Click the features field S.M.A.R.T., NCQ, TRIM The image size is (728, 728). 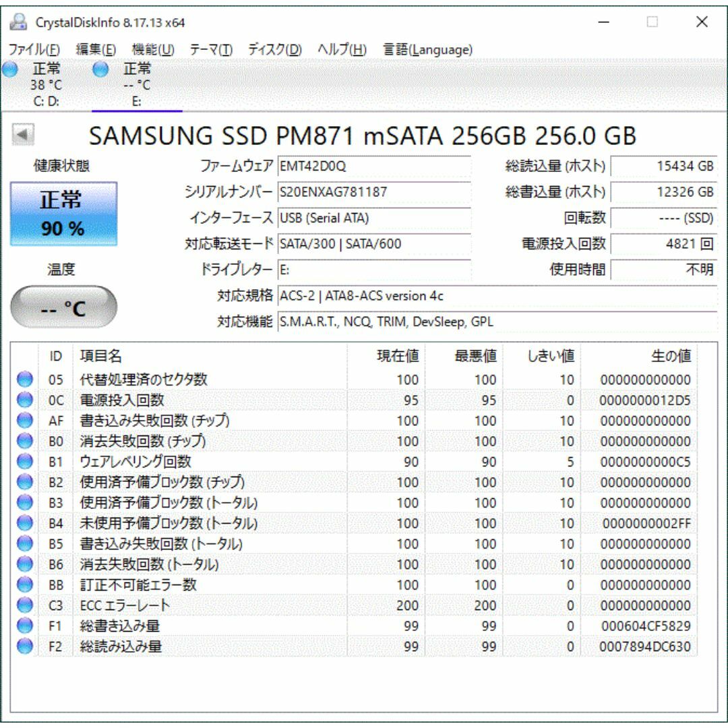(x=497, y=322)
